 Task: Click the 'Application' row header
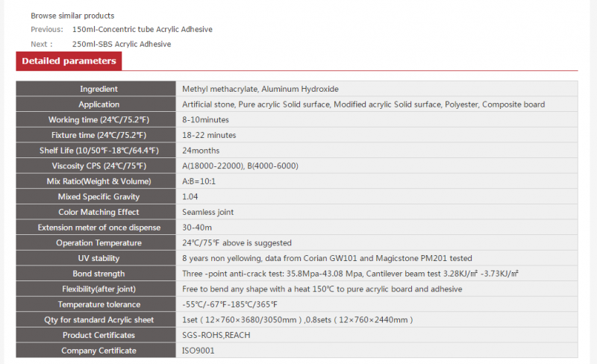(96, 104)
